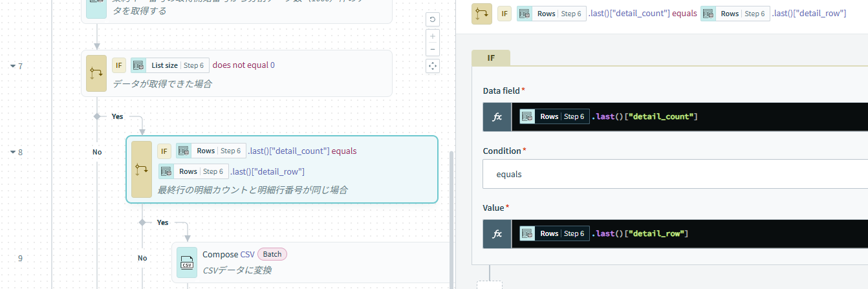This screenshot has width=868, height=289.
Task: Click 'does not equal 0' text in step 7
Action: click(244, 65)
